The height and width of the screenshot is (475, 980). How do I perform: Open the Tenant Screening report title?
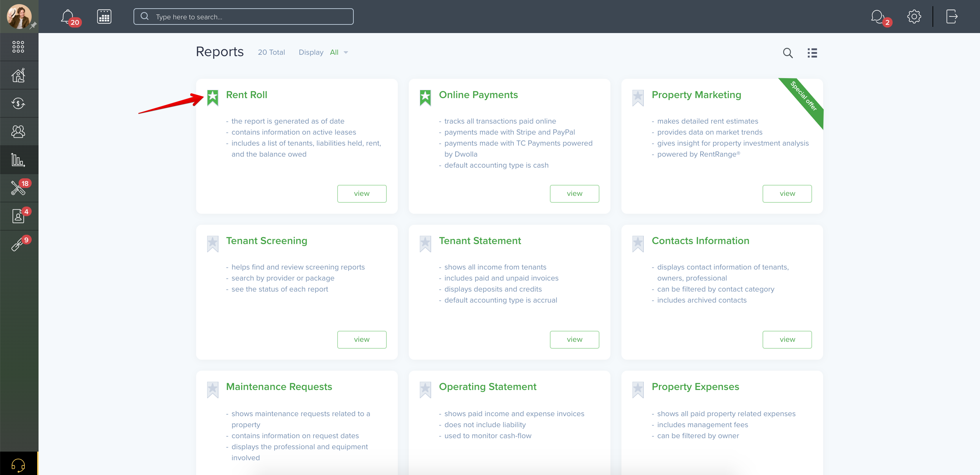266,241
